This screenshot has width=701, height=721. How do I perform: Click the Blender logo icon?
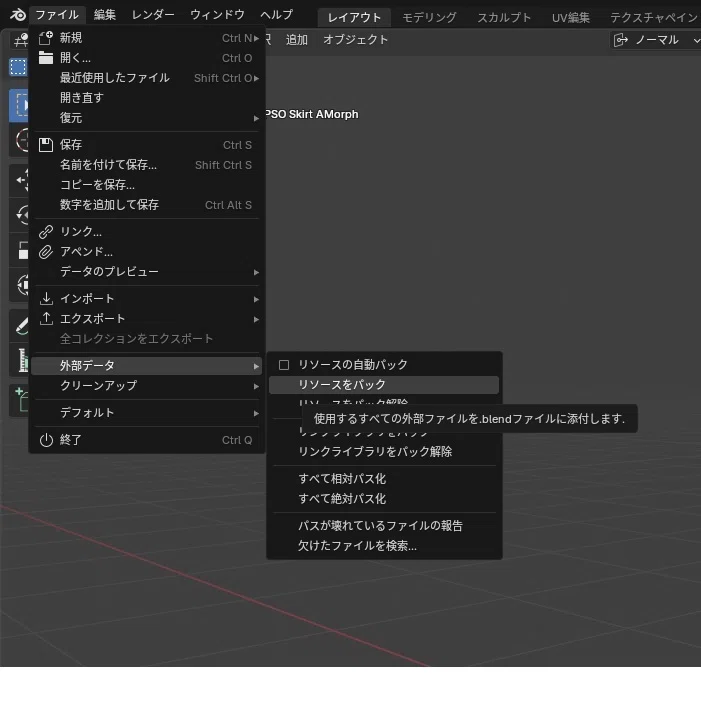point(18,15)
